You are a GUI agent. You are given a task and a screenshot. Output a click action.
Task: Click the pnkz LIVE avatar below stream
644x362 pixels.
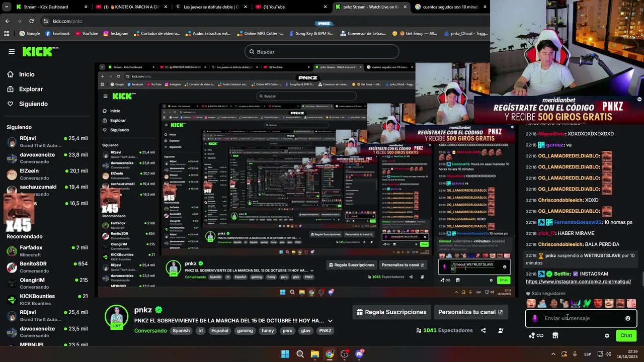[x=116, y=317]
